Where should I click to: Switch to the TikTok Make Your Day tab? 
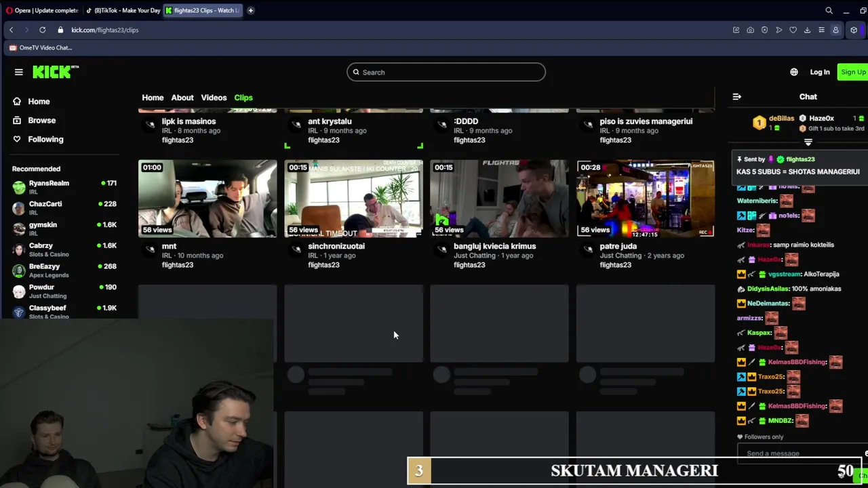click(123, 10)
